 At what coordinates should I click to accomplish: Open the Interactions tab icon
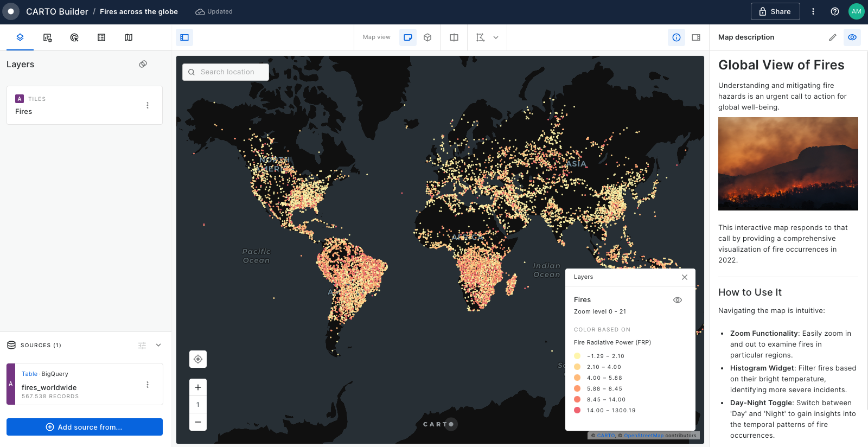[x=74, y=37]
